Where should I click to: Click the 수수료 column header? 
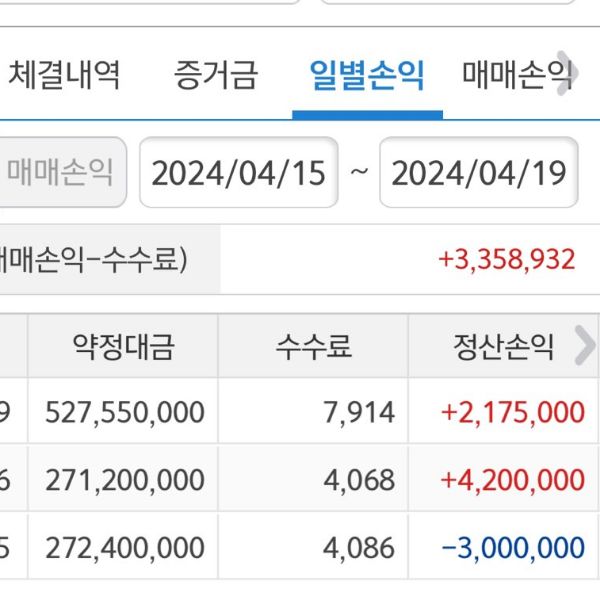(x=314, y=347)
